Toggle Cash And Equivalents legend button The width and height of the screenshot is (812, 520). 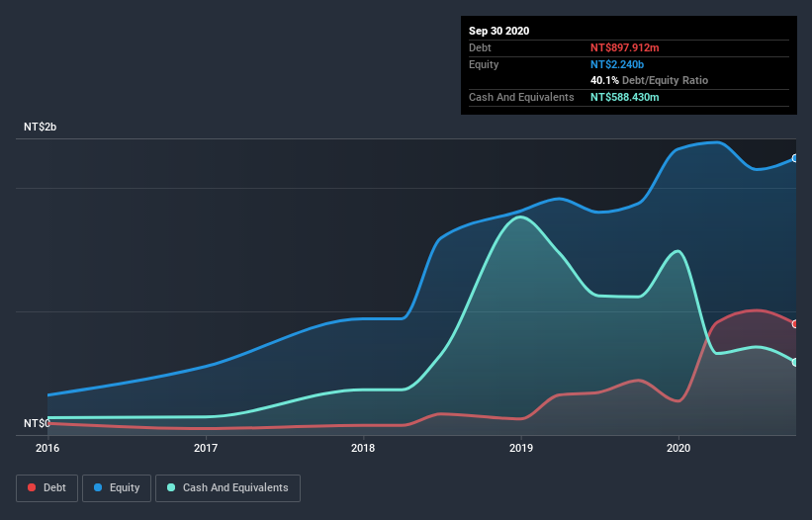(x=227, y=488)
